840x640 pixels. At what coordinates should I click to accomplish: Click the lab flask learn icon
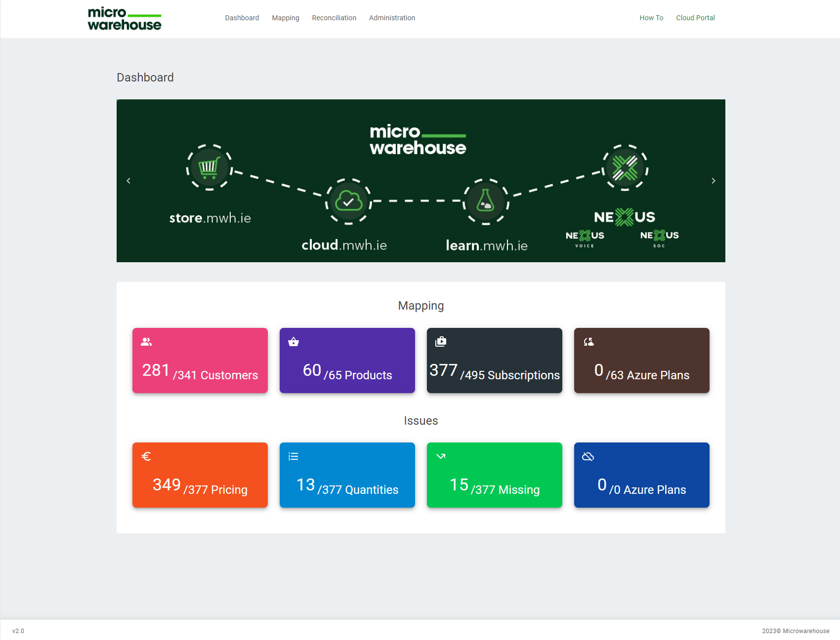(x=486, y=201)
